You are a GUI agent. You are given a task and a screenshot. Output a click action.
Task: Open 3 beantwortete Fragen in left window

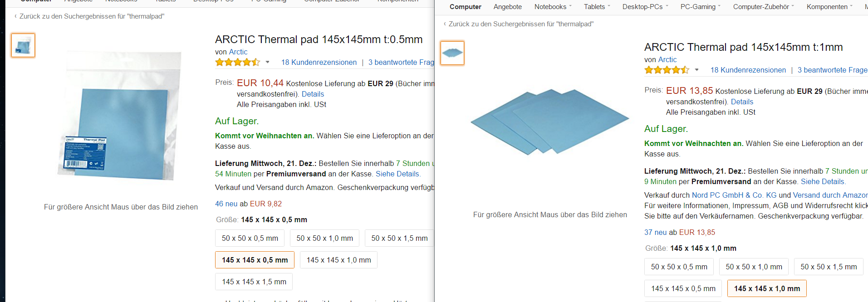pos(401,62)
